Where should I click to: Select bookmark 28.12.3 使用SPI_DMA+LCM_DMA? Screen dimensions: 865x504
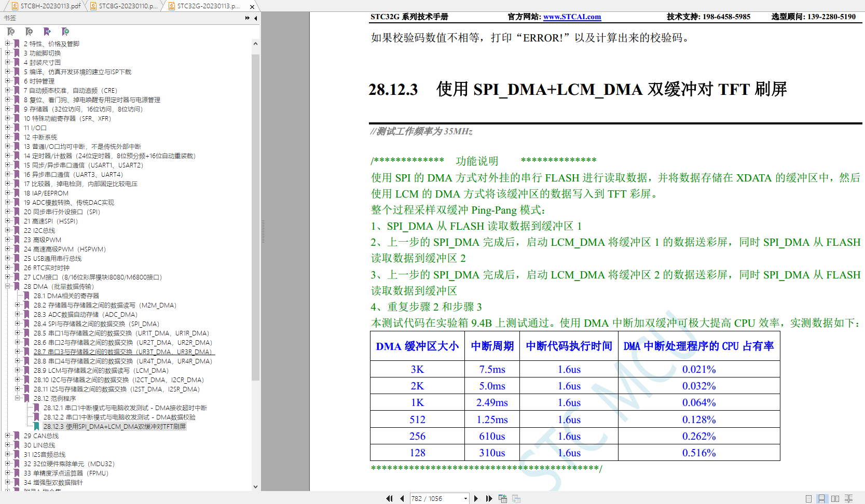pyautogui.click(x=114, y=427)
